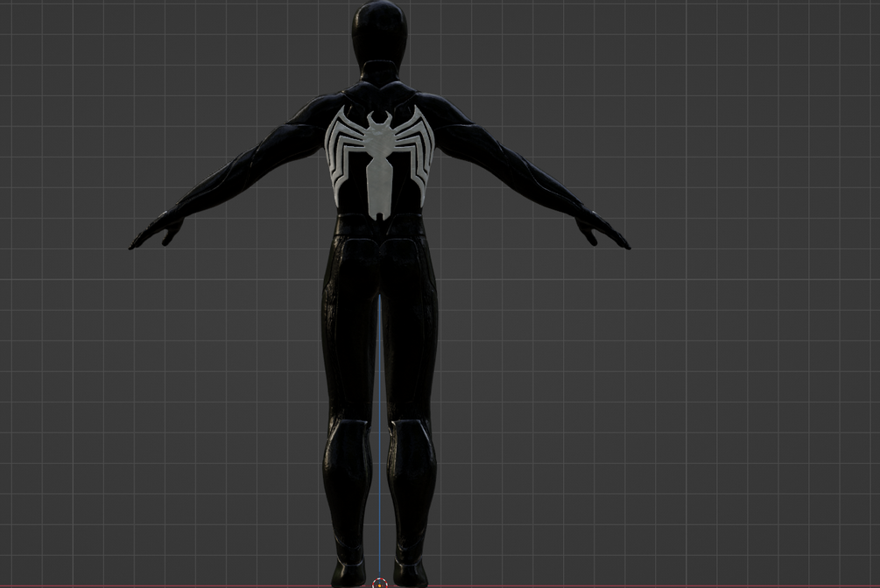This screenshot has width=880, height=588.
Task: Click the white spider emblem on the back
Action: (x=380, y=163)
